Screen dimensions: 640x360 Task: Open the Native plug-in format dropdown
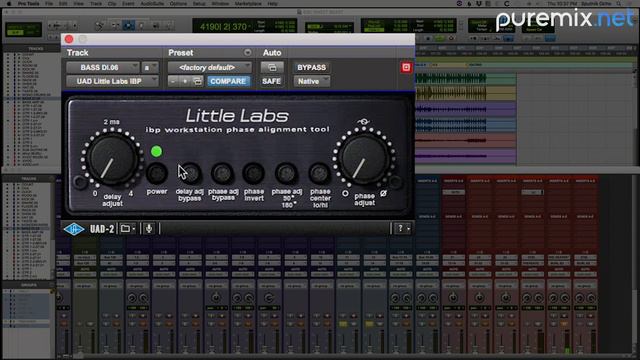click(311, 81)
